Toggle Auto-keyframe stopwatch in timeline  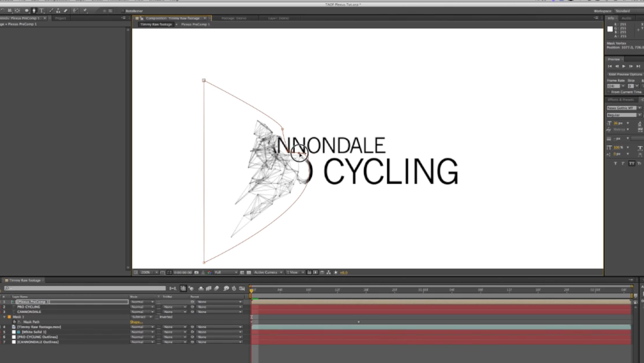click(234, 288)
